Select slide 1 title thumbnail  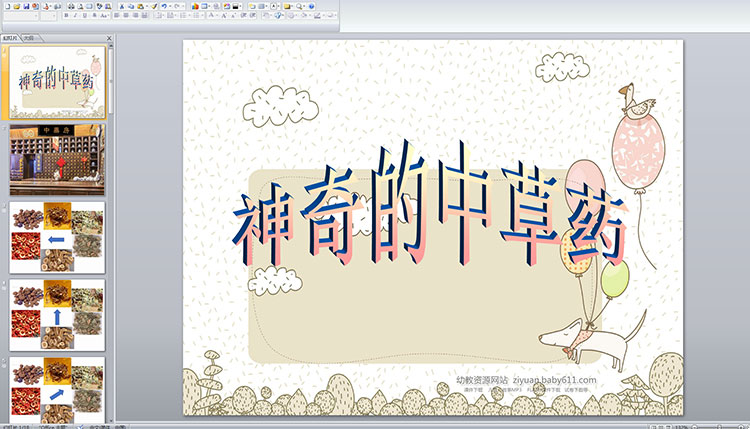coord(57,82)
